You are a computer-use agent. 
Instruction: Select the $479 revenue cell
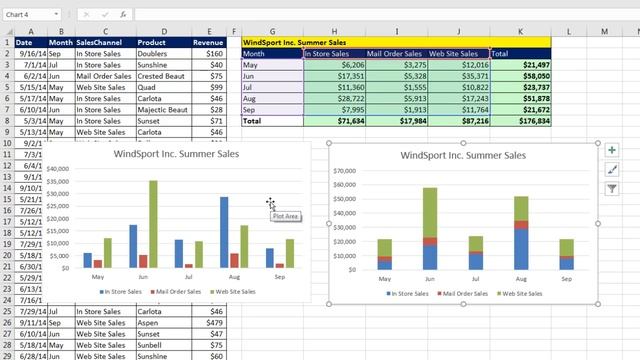click(x=209, y=322)
